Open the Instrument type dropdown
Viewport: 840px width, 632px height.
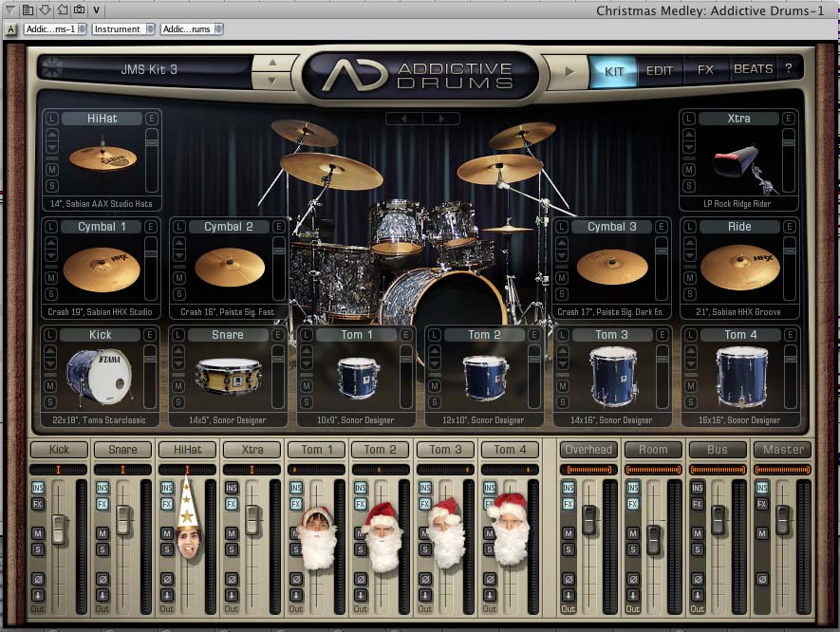click(123, 28)
